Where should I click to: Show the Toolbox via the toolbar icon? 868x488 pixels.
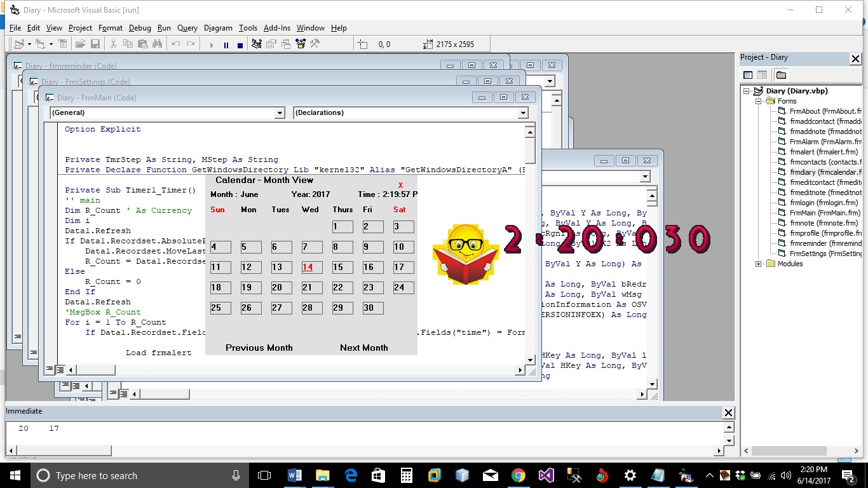point(315,44)
